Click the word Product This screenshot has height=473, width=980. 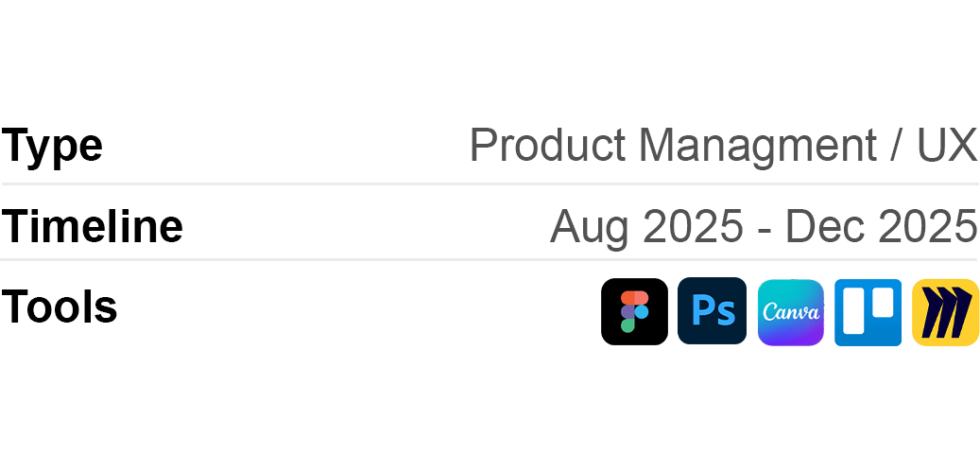pos(547,146)
